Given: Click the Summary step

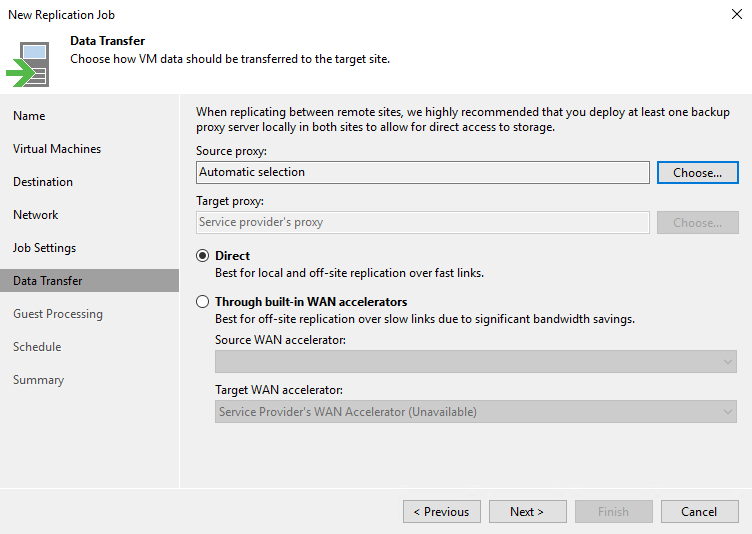Looking at the screenshot, I should point(38,380).
